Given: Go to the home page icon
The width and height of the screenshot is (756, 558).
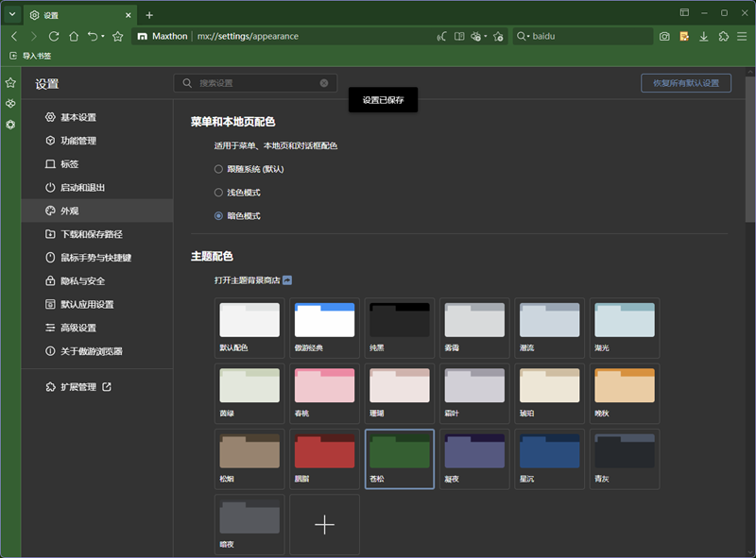Looking at the screenshot, I should [x=74, y=36].
